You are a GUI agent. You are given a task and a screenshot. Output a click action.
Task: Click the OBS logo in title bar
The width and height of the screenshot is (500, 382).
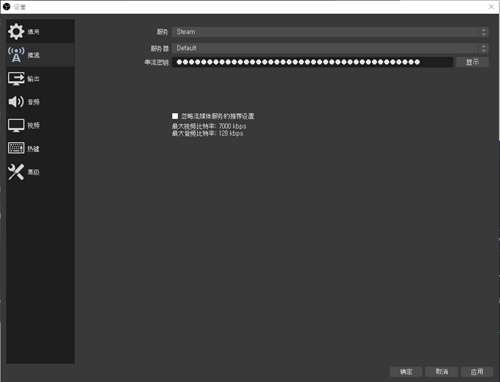click(x=6, y=7)
